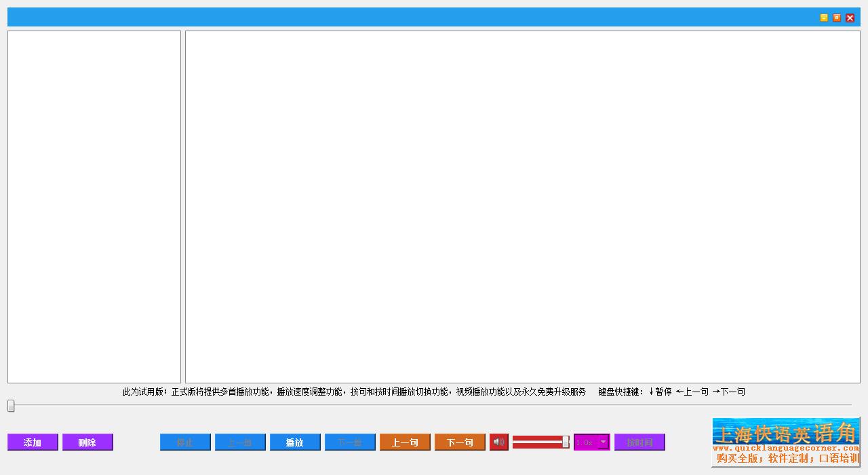Screen dimensions: 868x475
Task: Minimize the window with the yellow button
Action: point(824,18)
